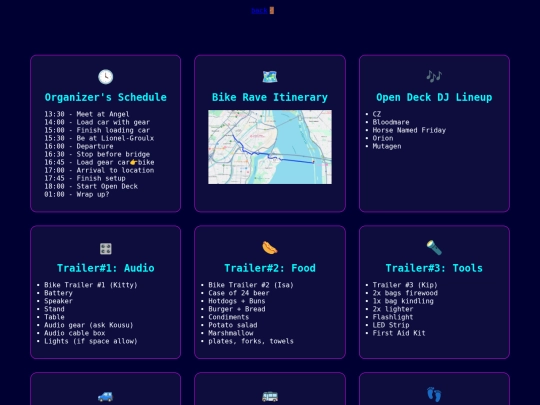Click the music notes icon above DJ Lineup
The image size is (540, 405).
434,76
